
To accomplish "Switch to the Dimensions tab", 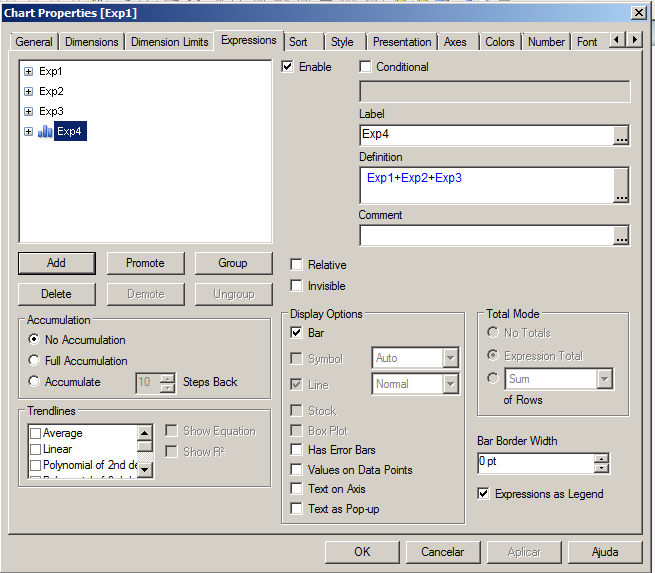I will pyautogui.click(x=92, y=42).
